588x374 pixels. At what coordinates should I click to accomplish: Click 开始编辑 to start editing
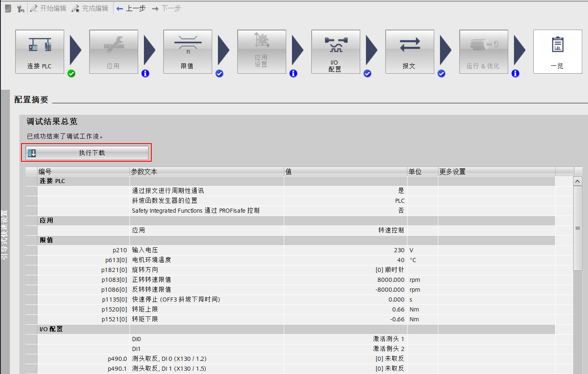(48, 8)
